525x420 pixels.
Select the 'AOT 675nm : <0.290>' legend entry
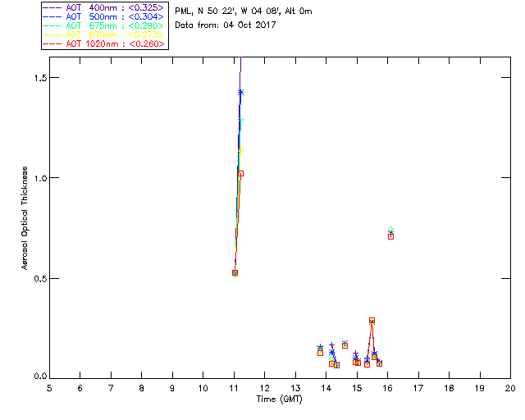point(103,25)
